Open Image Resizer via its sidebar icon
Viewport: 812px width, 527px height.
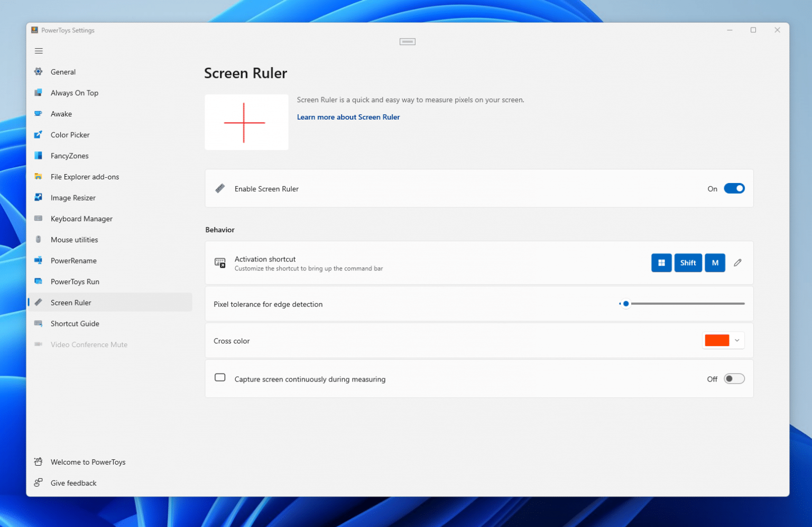coord(39,197)
